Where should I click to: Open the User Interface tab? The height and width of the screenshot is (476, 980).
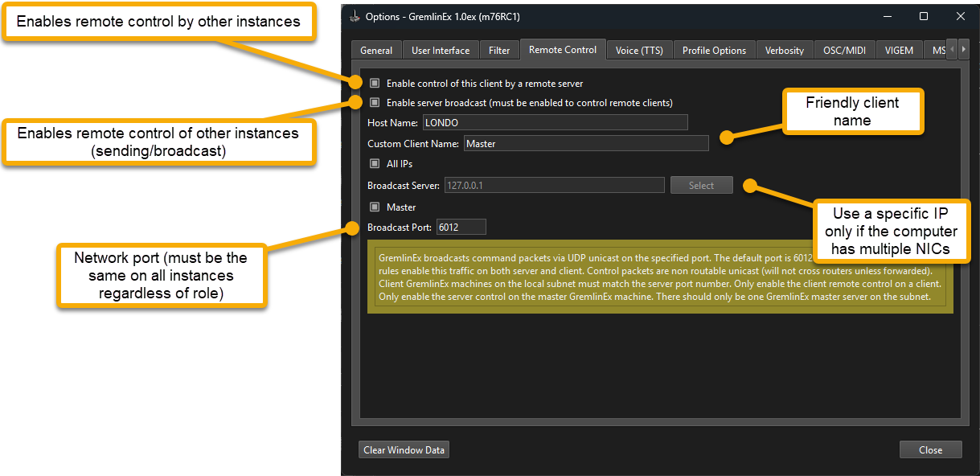tap(441, 51)
